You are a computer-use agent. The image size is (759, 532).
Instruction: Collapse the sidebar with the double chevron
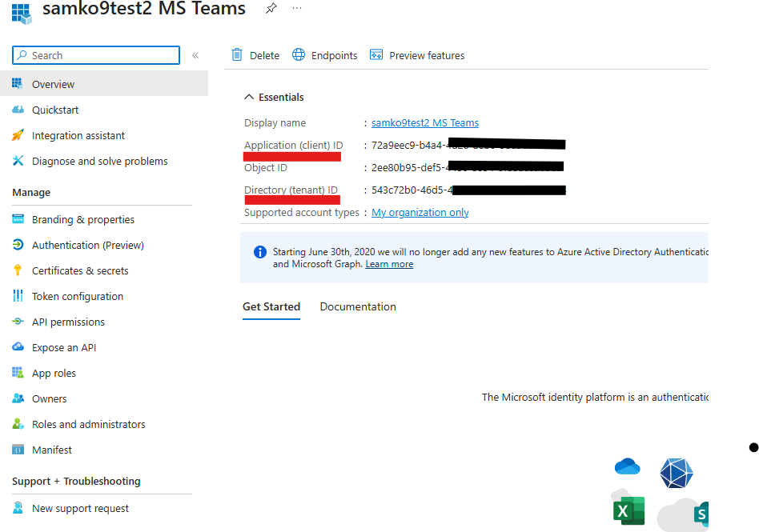195,55
